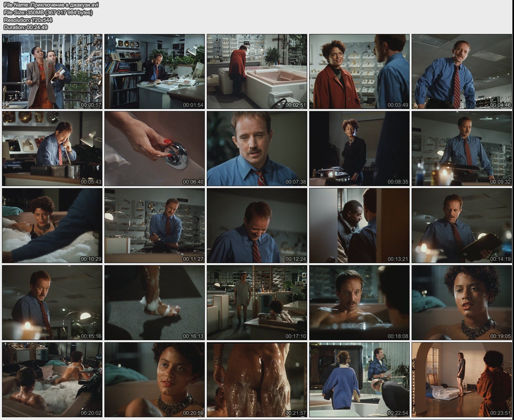This screenshot has height=420, width=514.
Task: Click the File Name text line
Action: [51, 5]
